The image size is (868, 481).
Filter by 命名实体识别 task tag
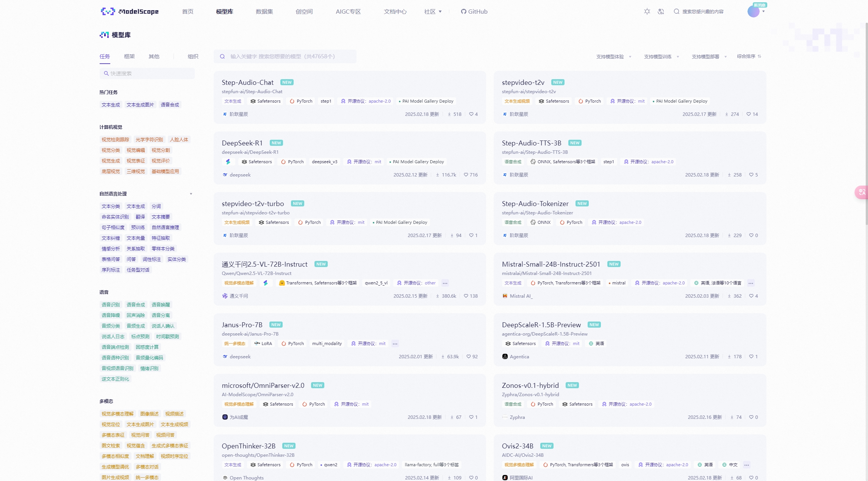click(x=115, y=217)
